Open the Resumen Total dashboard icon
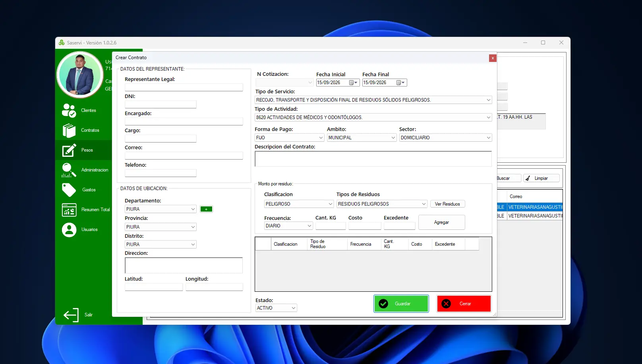The height and width of the screenshot is (364, 642). pyautogui.click(x=69, y=210)
